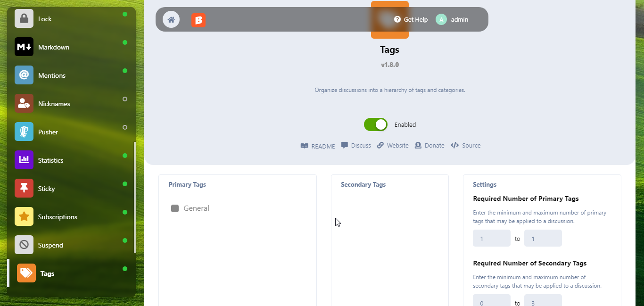Click the Get Help link
Screen dimensions: 644x306
[x=411, y=19]
